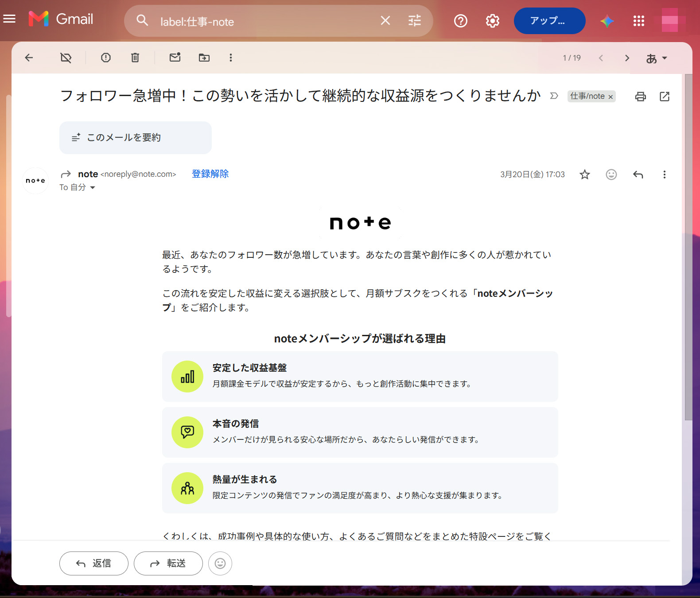
Task: Open email in a new window
Action: pos(665,96)
